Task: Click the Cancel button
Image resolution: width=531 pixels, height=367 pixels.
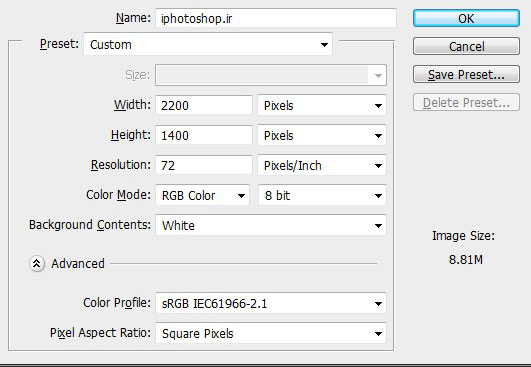Action: pos(466,46)
